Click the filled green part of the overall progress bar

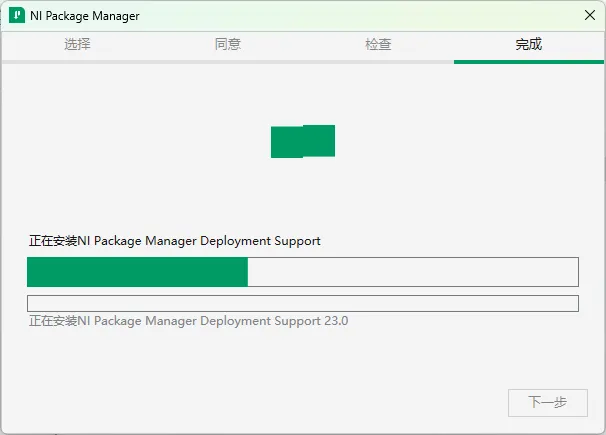point(138,272)
